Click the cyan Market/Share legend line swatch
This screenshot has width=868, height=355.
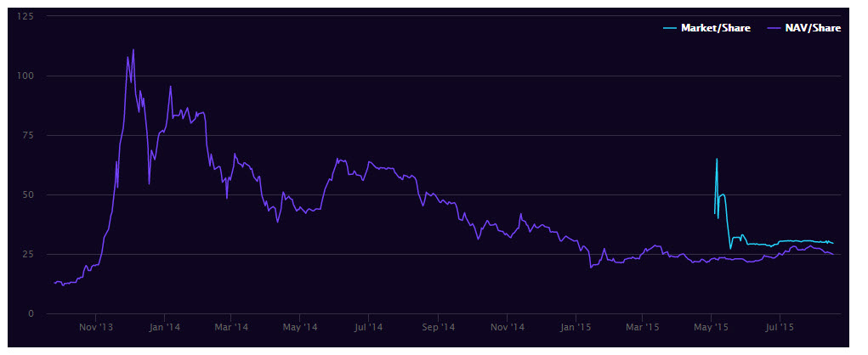[670, 28]
